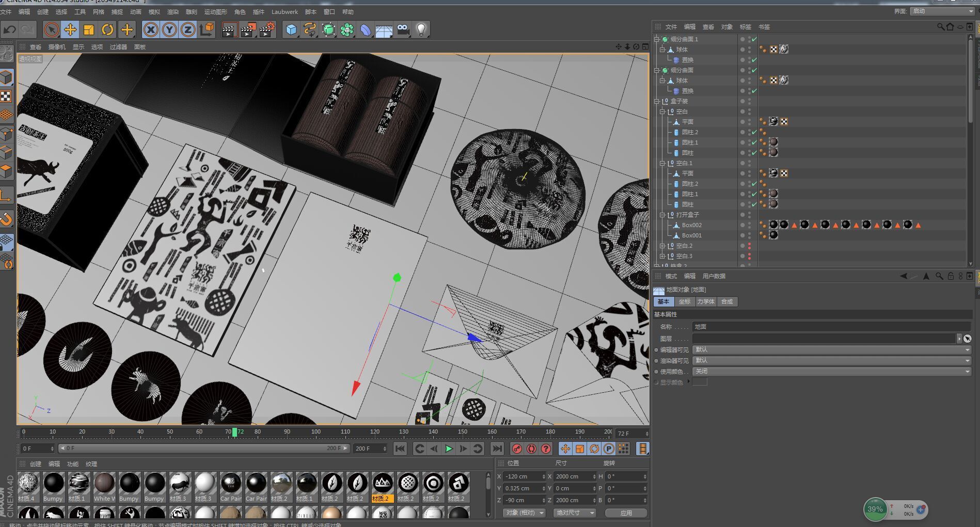
Task: Click the 名称 input field
Action: click(x=831, y=327)
